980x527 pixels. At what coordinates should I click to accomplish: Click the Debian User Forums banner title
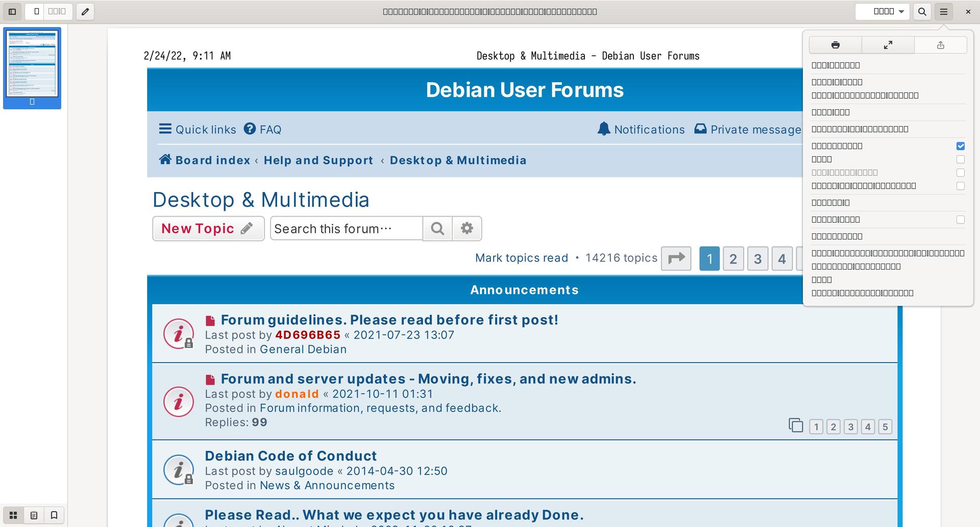(525, 90)
